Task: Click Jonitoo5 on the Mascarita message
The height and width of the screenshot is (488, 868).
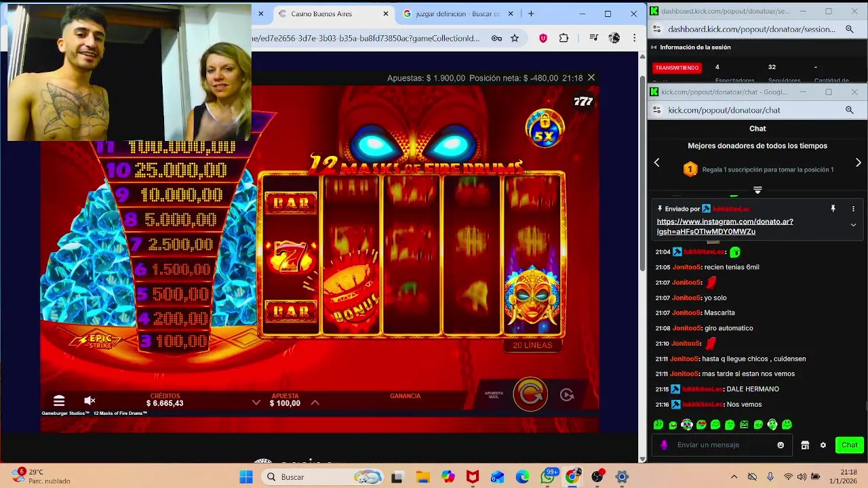Action: point(686,312)
